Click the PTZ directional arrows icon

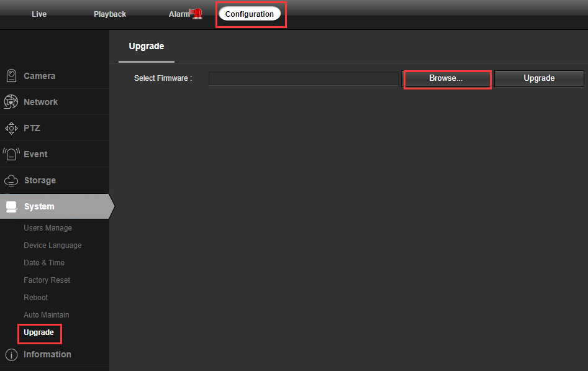coord(11,128)
